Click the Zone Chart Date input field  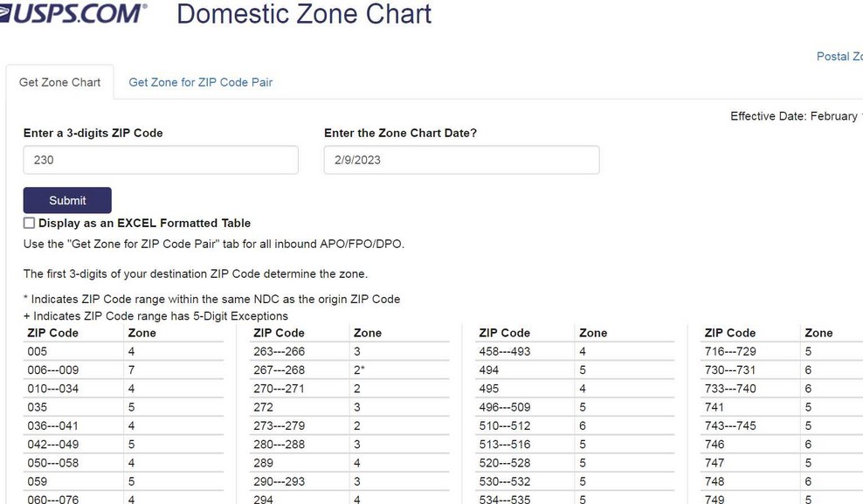461,160
